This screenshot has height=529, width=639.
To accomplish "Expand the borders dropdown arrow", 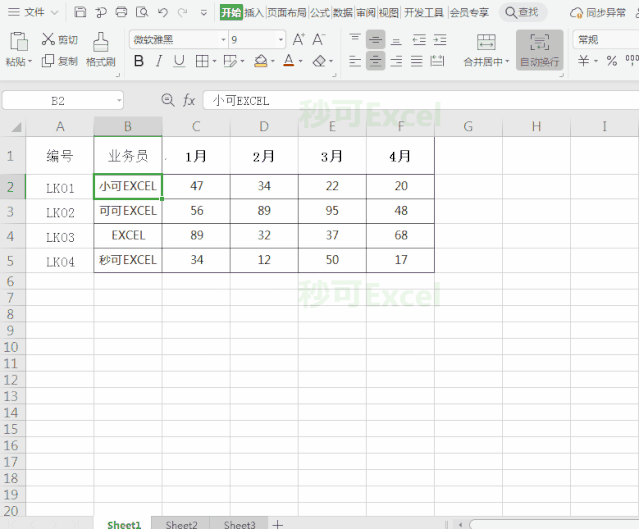I will [214, 62].
